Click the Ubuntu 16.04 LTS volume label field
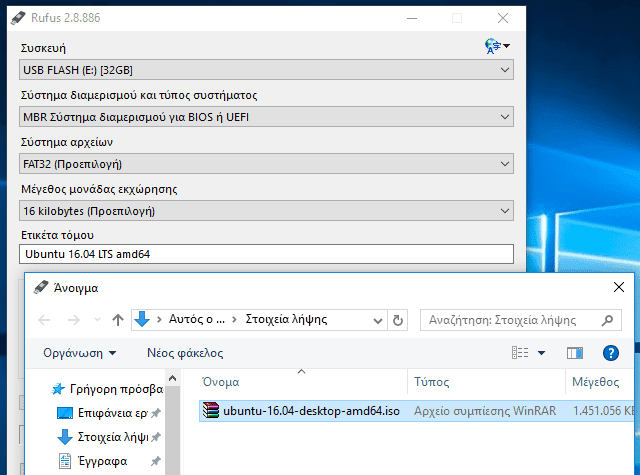640x475 pixels. click(x=266, y=254)
